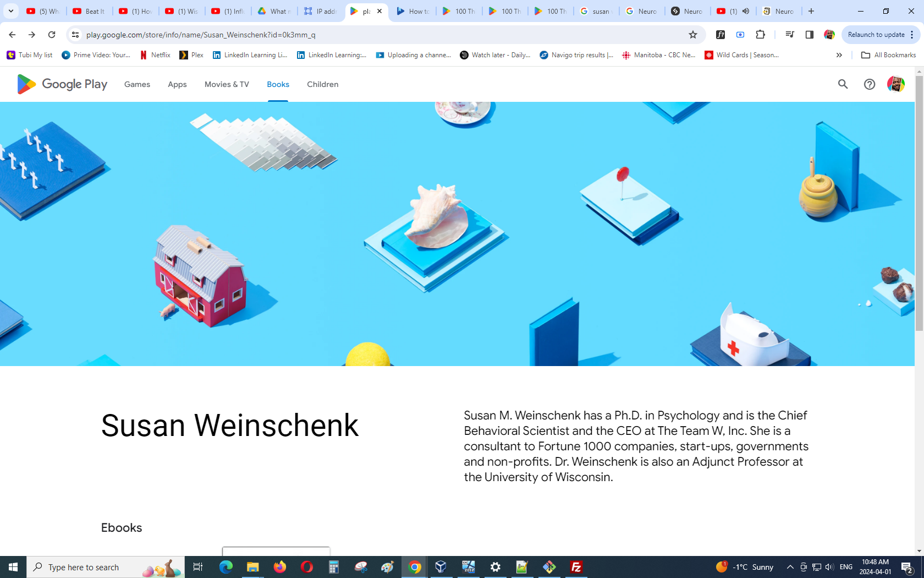Click the Relaunch to update button
This screenshot has height=578, width=924.
(x=876, y=35)
